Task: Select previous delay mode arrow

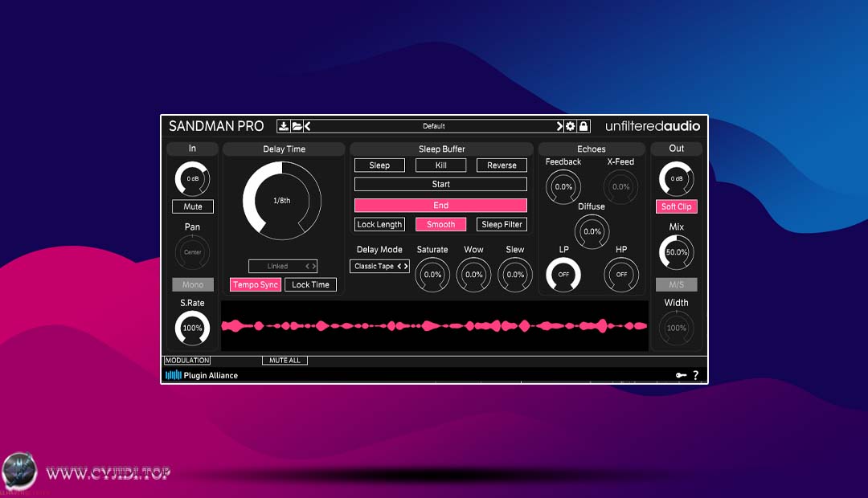Action: pos(399,266)
